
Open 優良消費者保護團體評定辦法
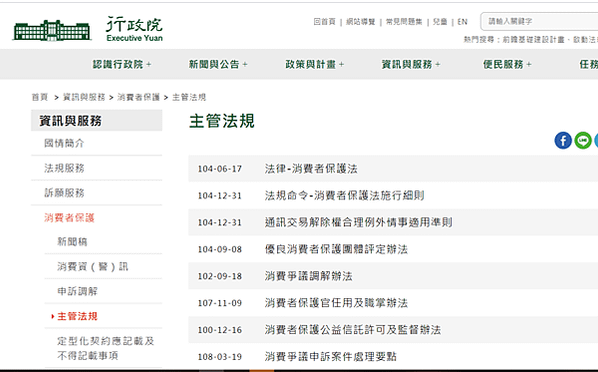(336, 250)
